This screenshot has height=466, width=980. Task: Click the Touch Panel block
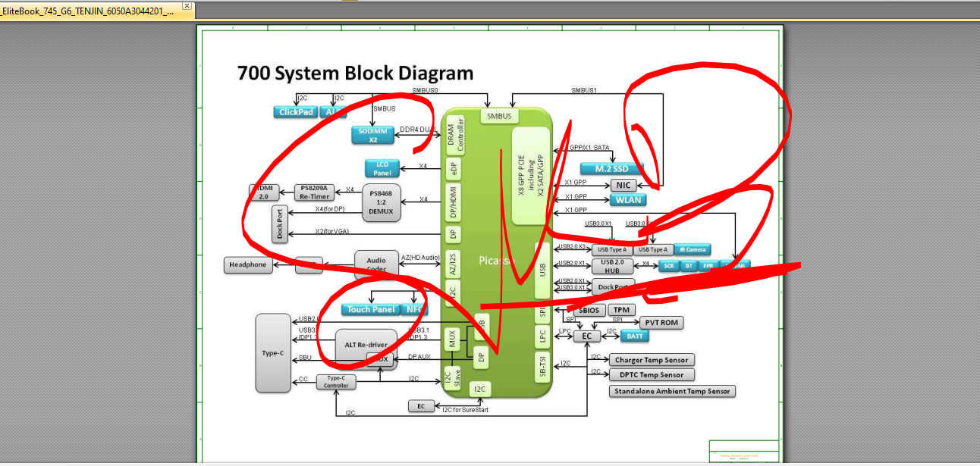pyautogui.click(x=370, y=309)
